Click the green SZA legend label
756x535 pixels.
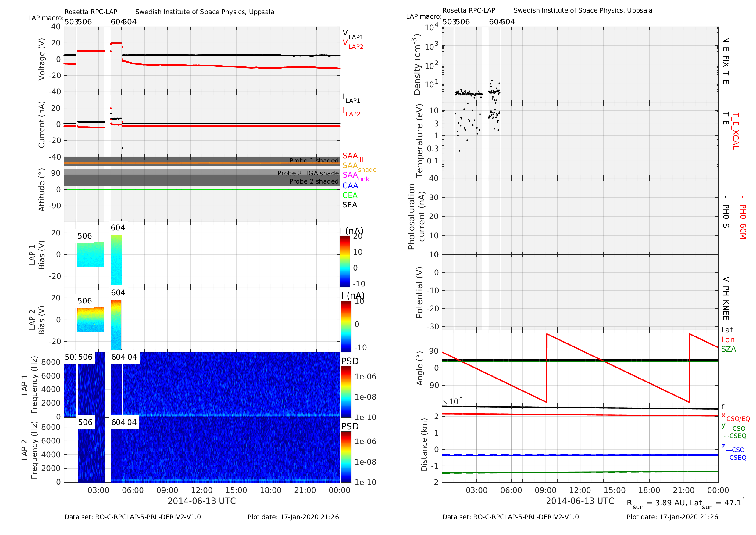pyautogui.click(x=729, y=349)
